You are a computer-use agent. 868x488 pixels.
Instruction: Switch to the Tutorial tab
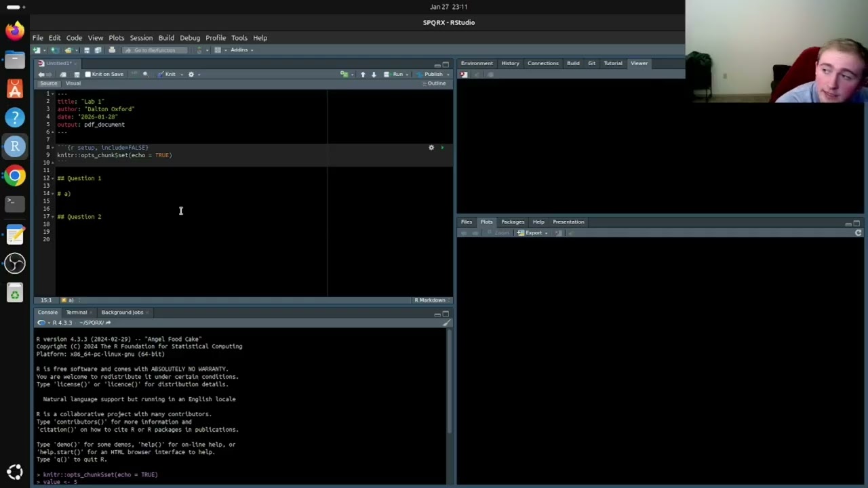click(x=613, y=64)
